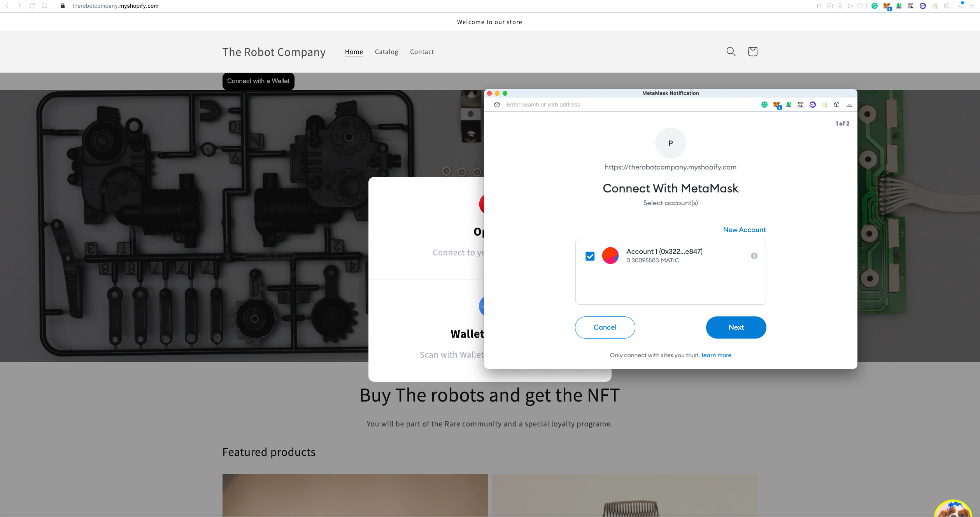Click the cart icon in store header
This screenshot has width=980, height=517.
tap(752, 51)
